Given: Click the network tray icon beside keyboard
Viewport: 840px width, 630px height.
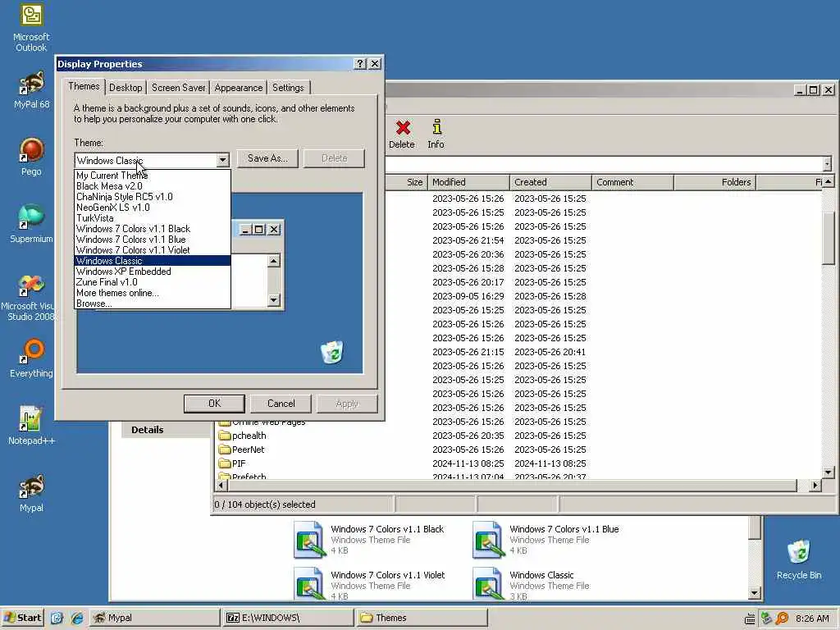Looking at the screenshot, I should 766,619.
